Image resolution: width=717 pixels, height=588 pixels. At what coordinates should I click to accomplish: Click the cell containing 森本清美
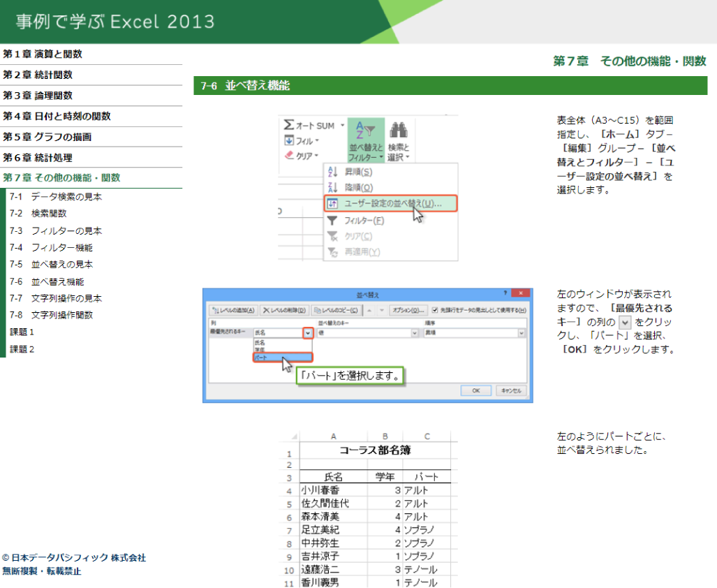(x=333, y=517)
